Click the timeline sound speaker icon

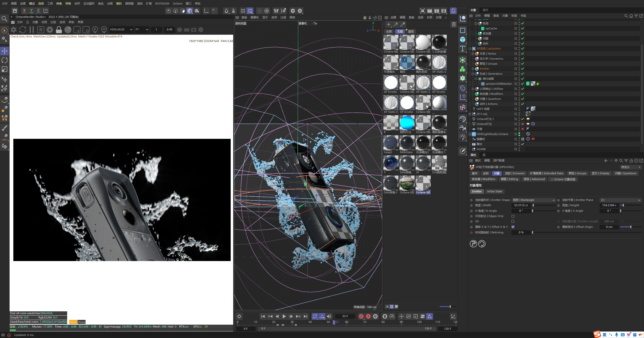tap(329, 316)
